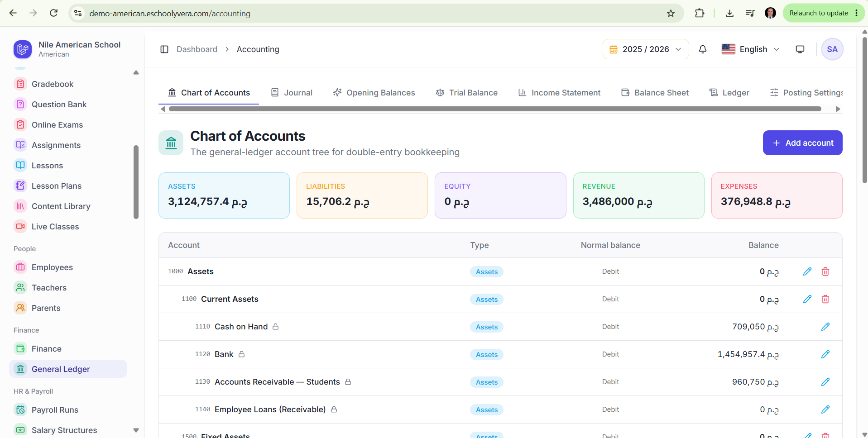
Task: Click the 1,454,957.4 balance value
Action: [x=748, y=354]
